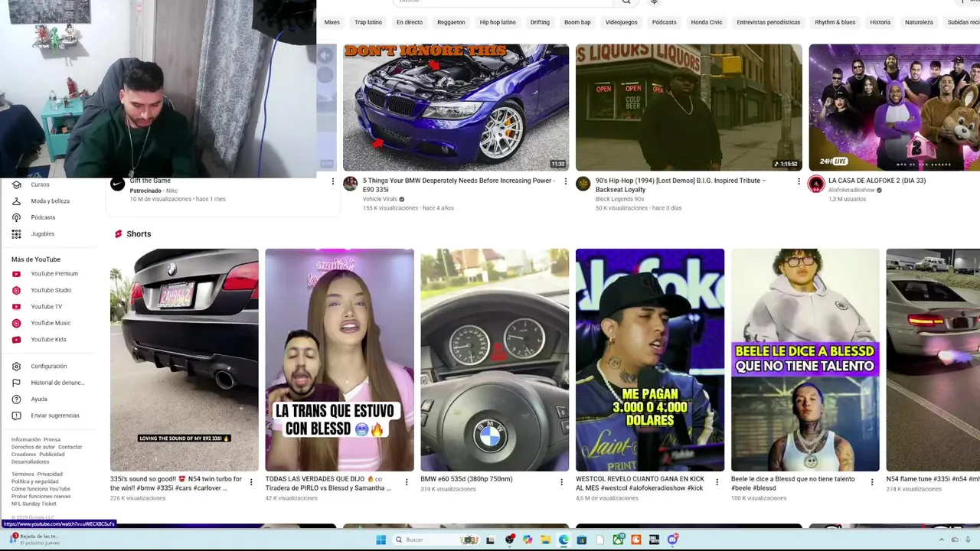Open YouTube TV icon link
980x551 pixels.
(16, 307)
